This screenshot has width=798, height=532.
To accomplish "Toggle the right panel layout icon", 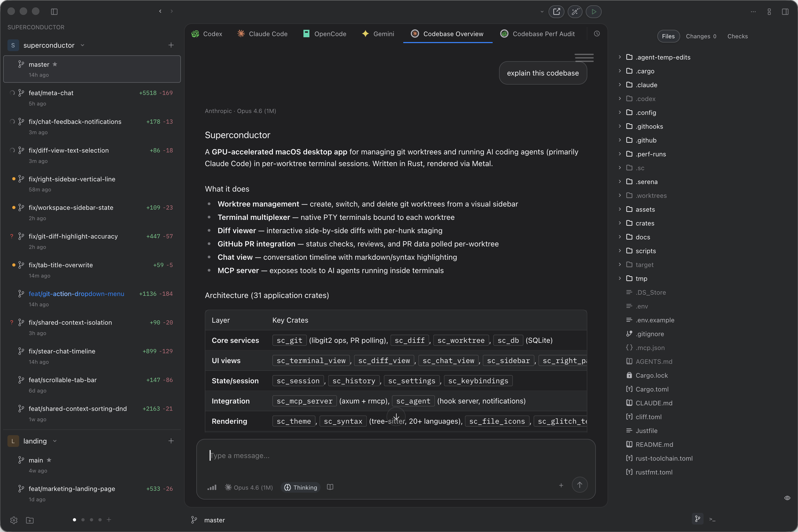I will [x=785, y=11].
